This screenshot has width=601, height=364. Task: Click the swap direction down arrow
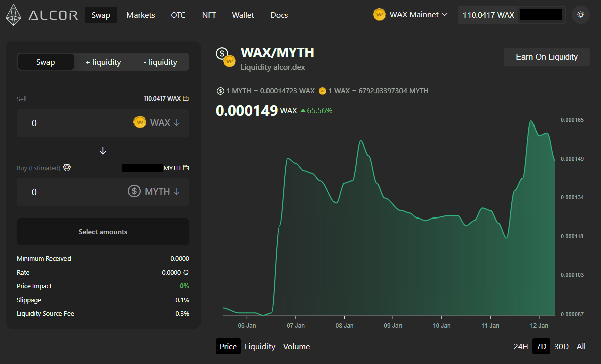point(103,151)
